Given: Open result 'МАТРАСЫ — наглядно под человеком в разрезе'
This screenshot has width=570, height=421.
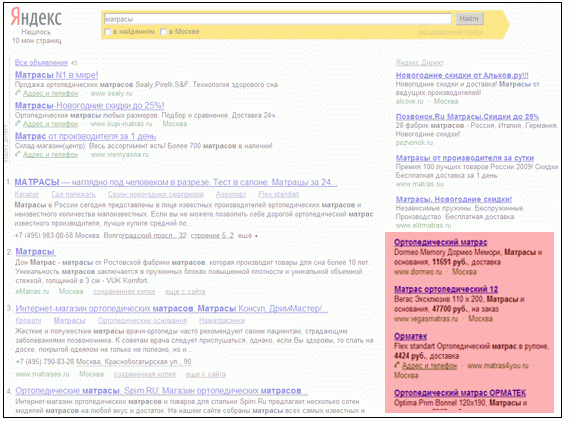Looking at the screenshot, I should [176, 182].
